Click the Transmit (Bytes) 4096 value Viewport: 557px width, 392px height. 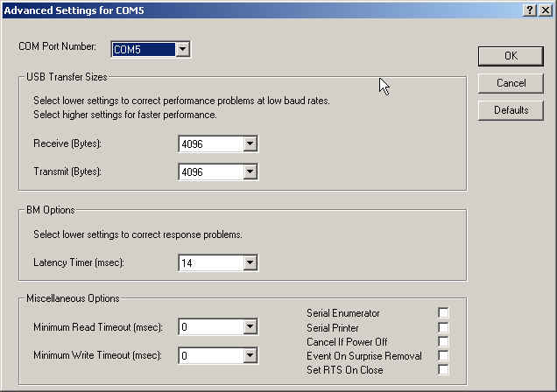(x=211, y=172)
